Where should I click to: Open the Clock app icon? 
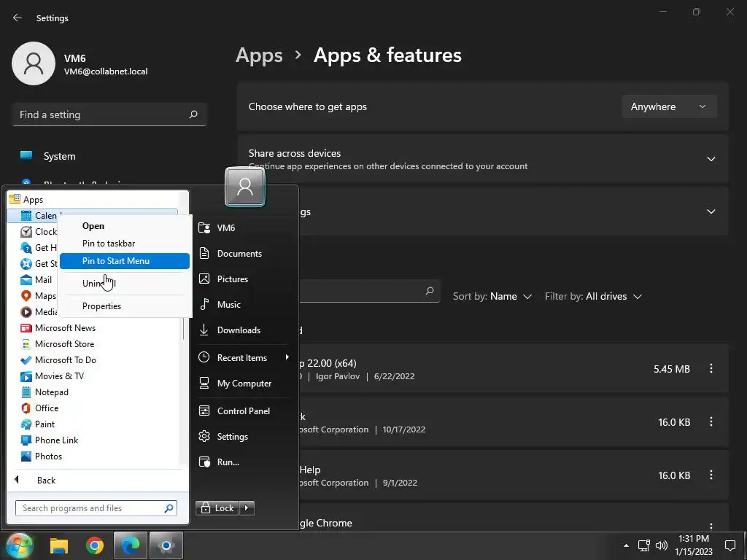pos(26,232)
